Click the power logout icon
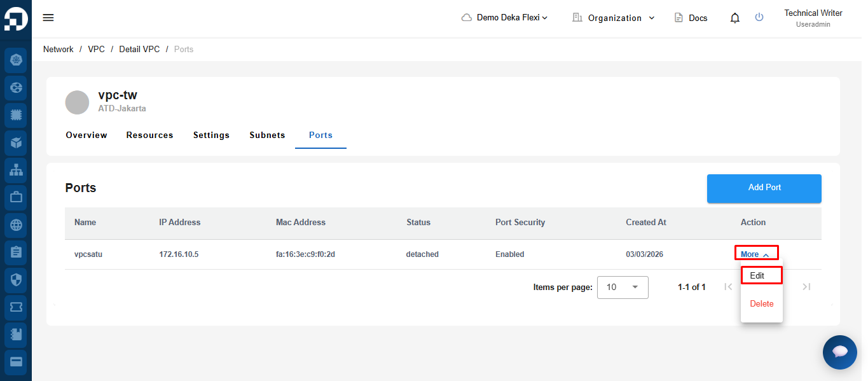 pyautogui.click(x=759, y=17)
